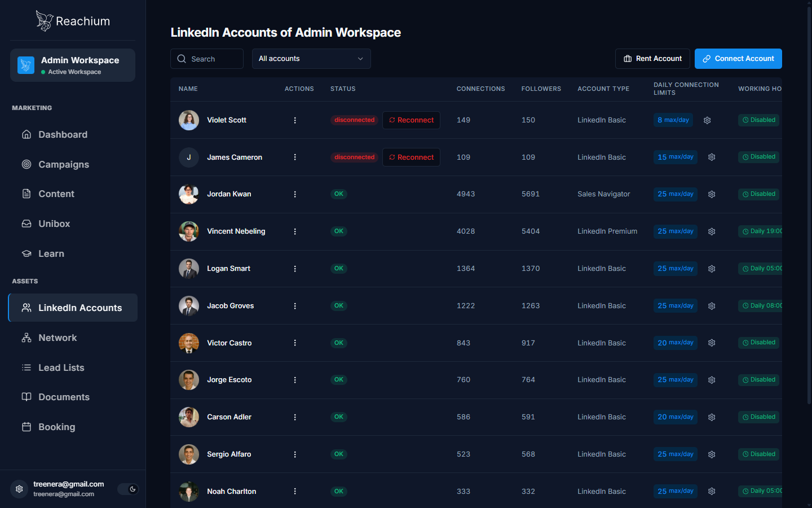Open limit settings gear for Noah Charlton
Screen dimensions: 812x508
[712, 491]
